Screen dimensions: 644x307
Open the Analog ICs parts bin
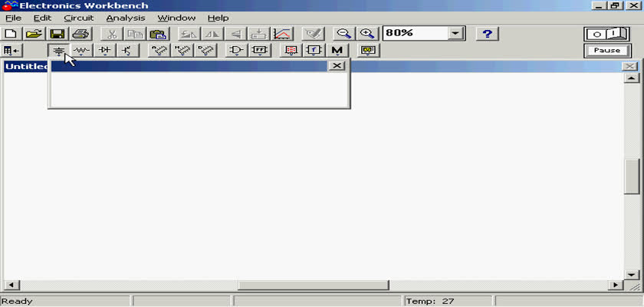(x=159, y=51)
